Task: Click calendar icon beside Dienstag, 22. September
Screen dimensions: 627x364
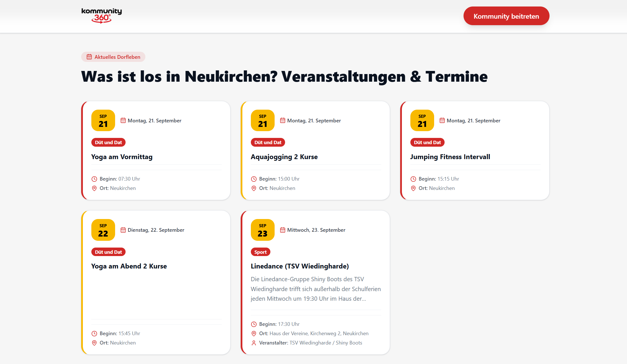Action: click(x=123, y=230)
